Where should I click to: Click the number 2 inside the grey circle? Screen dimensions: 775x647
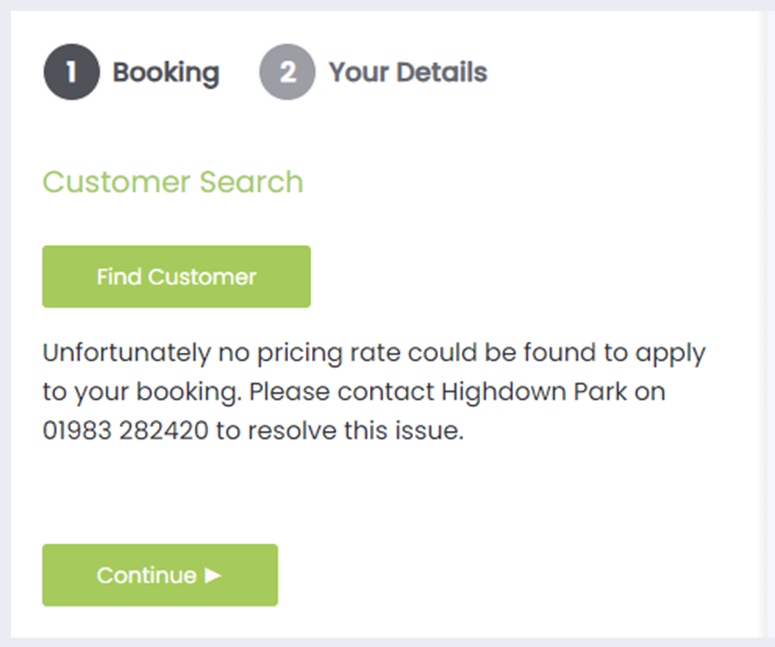[x=287, y=73]
